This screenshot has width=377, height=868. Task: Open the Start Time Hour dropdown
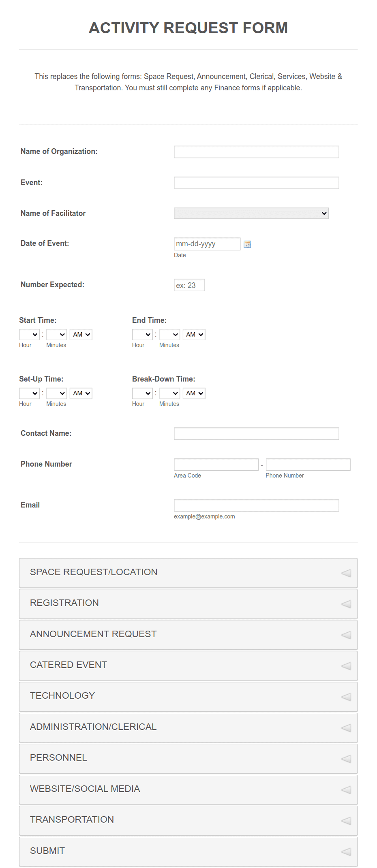coord(29,334)
